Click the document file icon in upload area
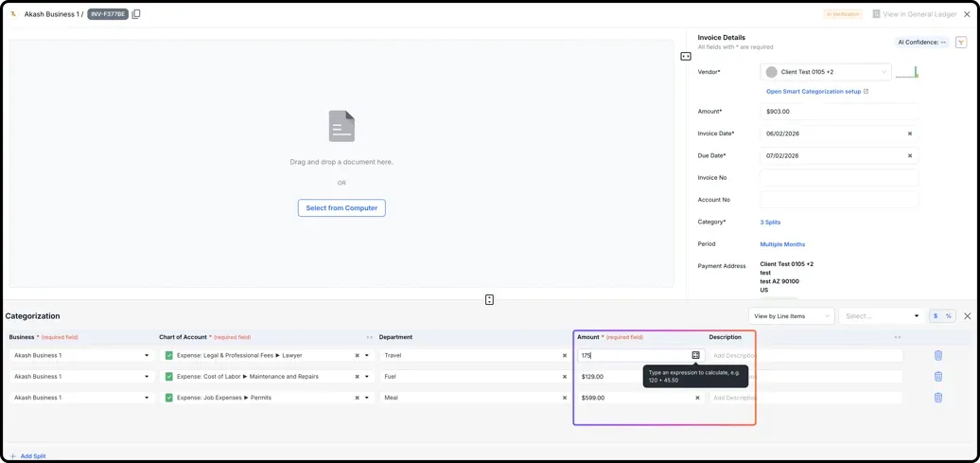Viewport: 980px width, 463px height. (341, 126)
